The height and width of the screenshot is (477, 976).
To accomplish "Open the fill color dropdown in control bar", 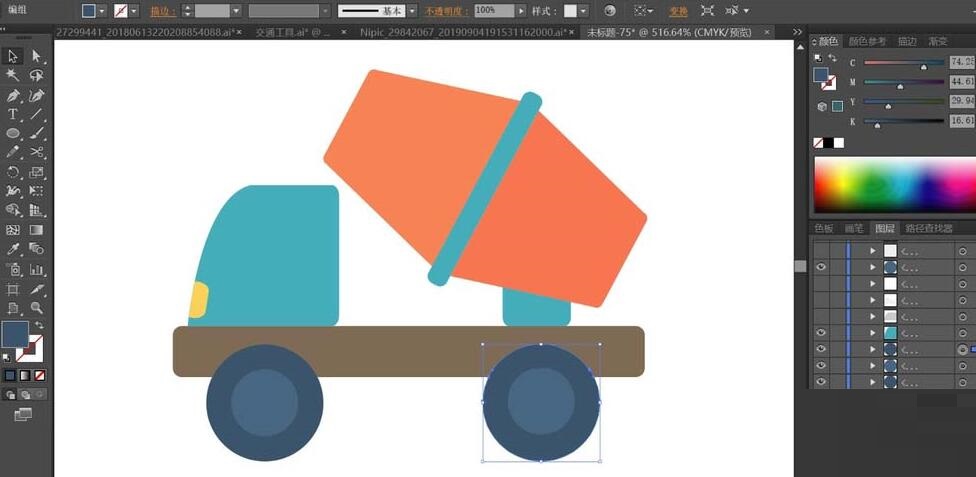I will click(103, 10).
